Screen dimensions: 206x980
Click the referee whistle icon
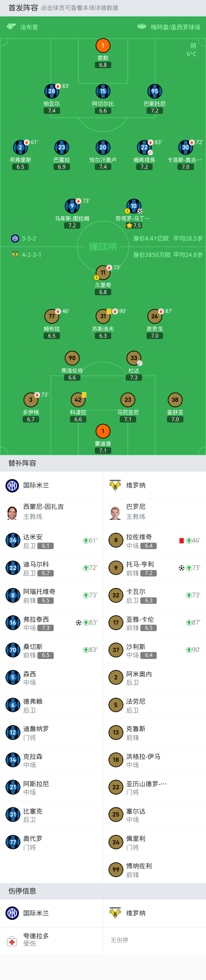11,27
